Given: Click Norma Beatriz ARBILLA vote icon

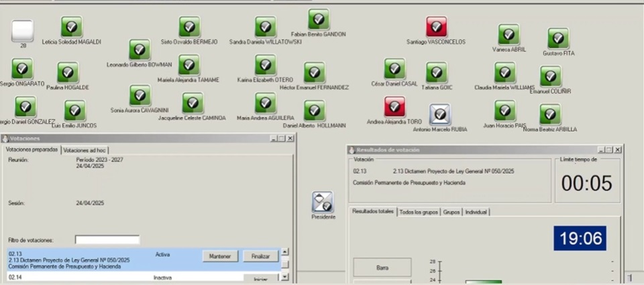Looking at the screenshot, I should [x=550, y=114].
